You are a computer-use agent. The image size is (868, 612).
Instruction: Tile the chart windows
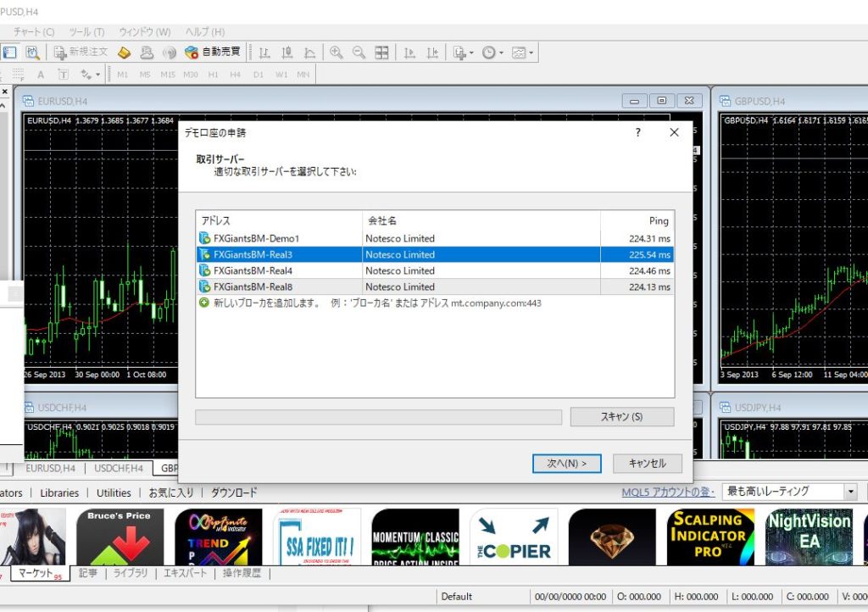382,53
